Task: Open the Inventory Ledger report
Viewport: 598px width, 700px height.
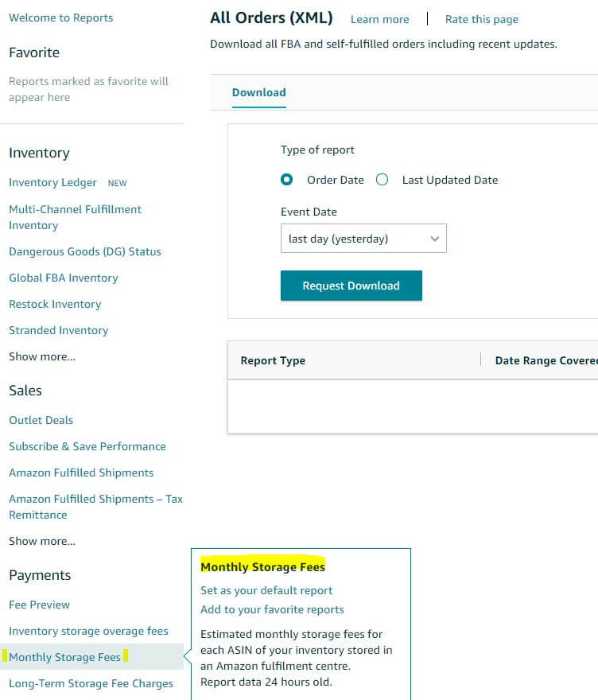Action: 52,182
